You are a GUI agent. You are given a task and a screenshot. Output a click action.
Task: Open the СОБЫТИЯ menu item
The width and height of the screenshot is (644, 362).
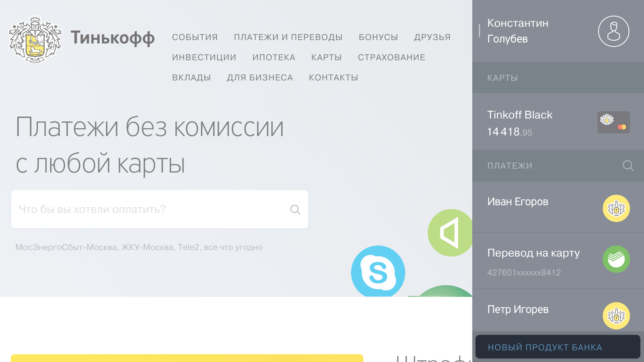(x=195, y=37)
